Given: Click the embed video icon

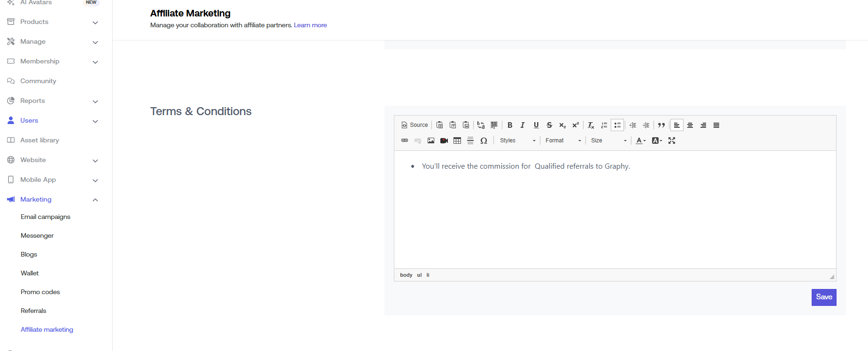Looking at the screenshot, I should 444,140.
